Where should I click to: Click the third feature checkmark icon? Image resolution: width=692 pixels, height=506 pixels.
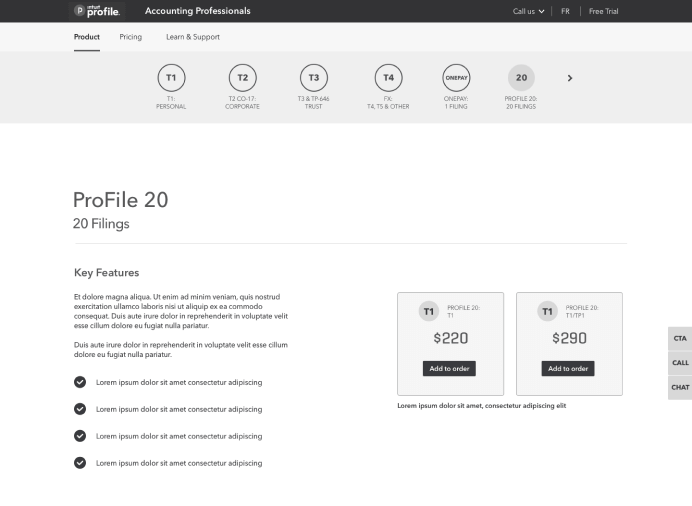[x=80, y=436]
